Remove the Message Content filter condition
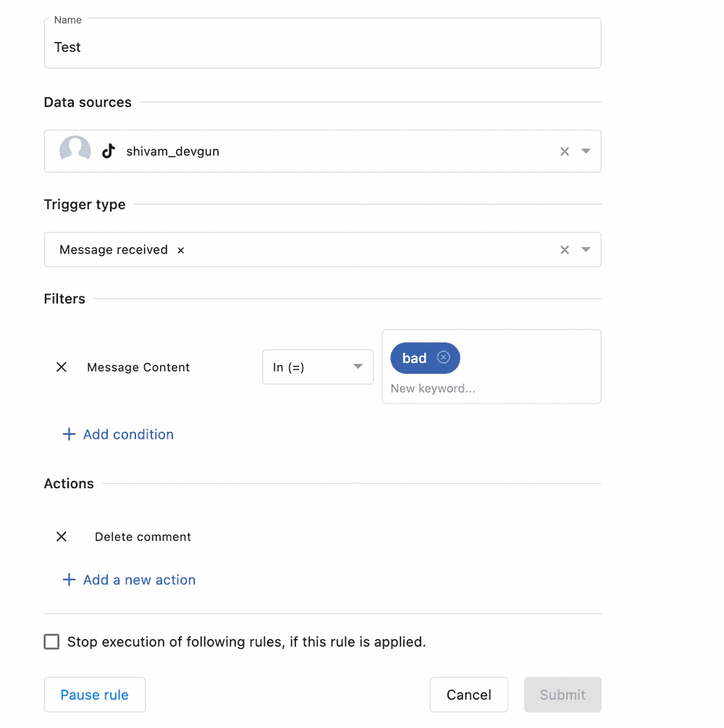Screen dimensions: 724x728 click(62, 367)
